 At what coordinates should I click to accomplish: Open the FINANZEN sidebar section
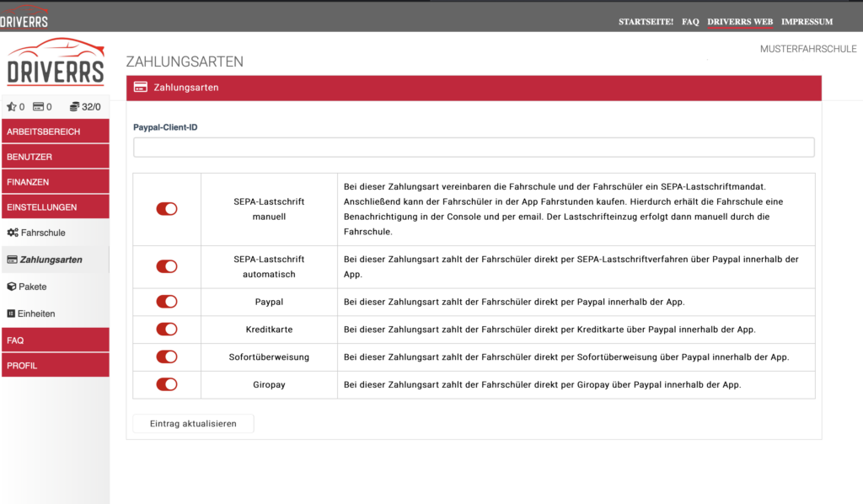click(x=56, y=182)
